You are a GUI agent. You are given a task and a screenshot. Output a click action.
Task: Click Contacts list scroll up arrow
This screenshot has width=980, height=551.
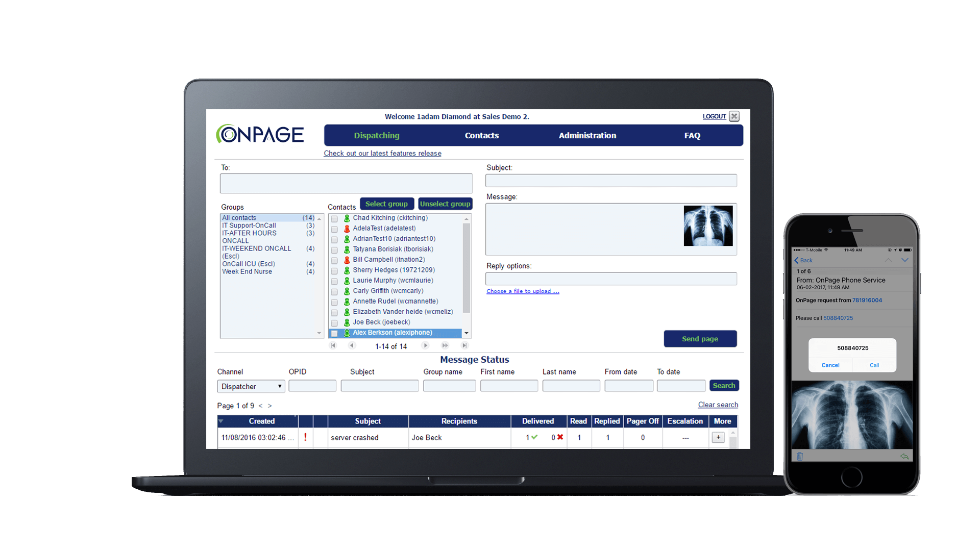[467, 219]
